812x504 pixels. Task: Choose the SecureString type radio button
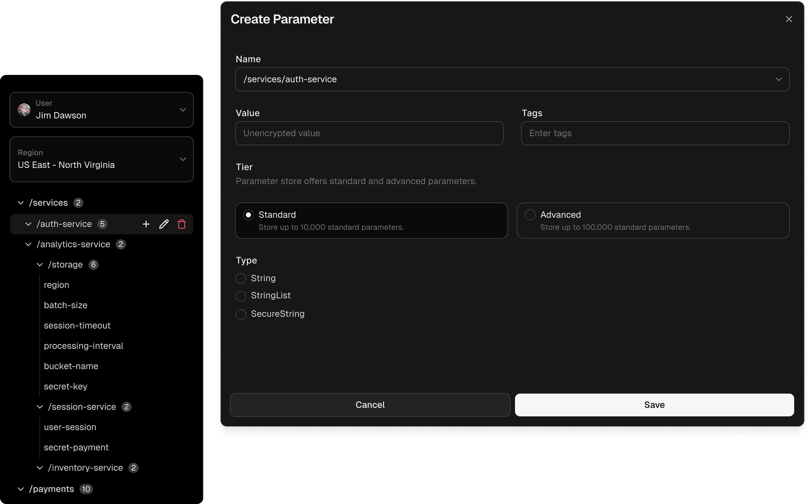[241, 314]
